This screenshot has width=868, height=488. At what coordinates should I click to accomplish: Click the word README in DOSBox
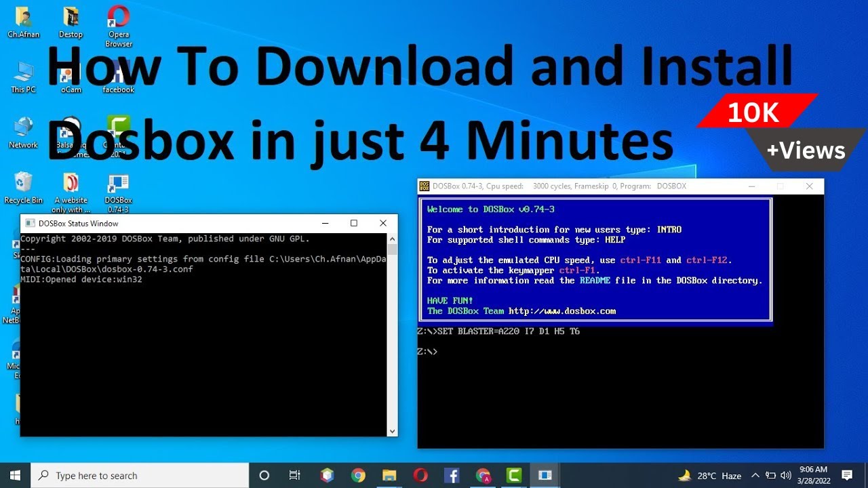[x=595, y=281]
